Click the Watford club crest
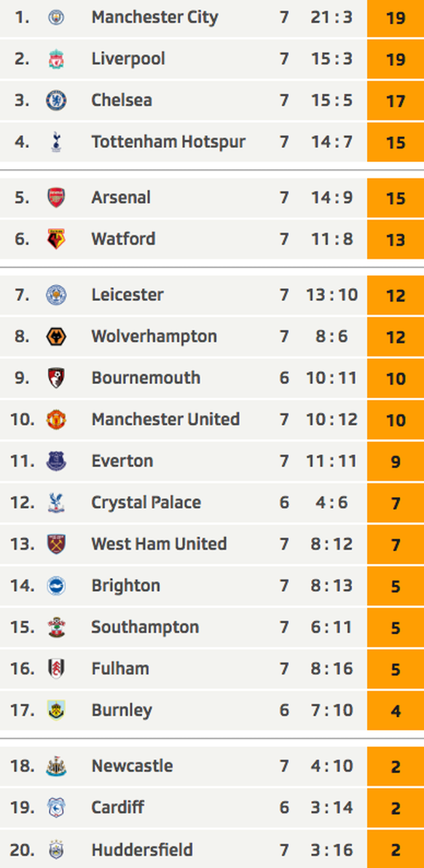Screen dimensions: 424x868 coord(56,239)
